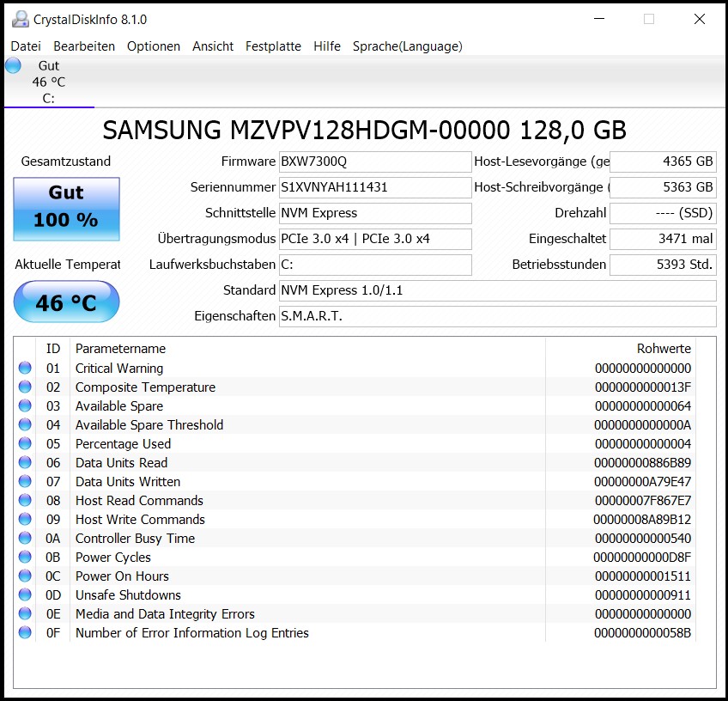Click the Firmware field BXW7300Q
The height and width of the screenshot is (701, 728).
coord(375,162)
